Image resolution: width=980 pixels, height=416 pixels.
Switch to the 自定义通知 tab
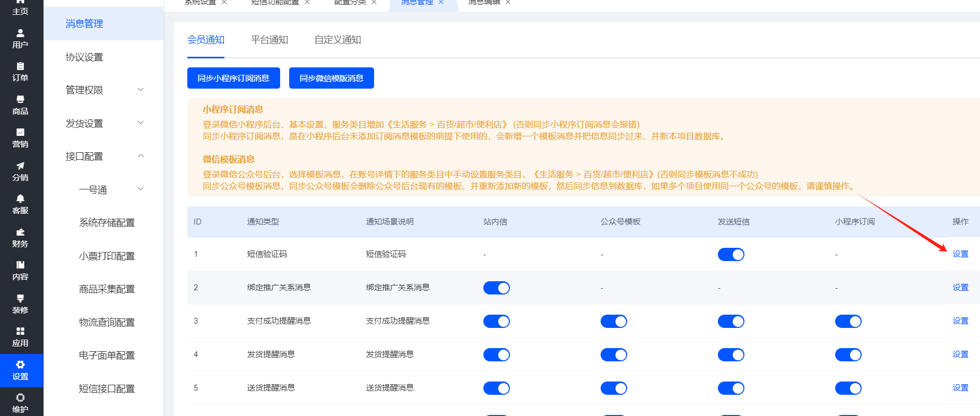337,40
